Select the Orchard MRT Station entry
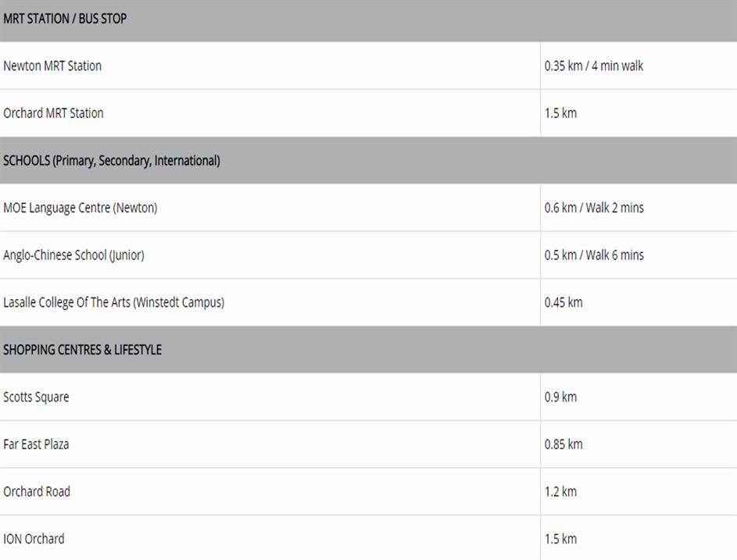 coord(53,113)
